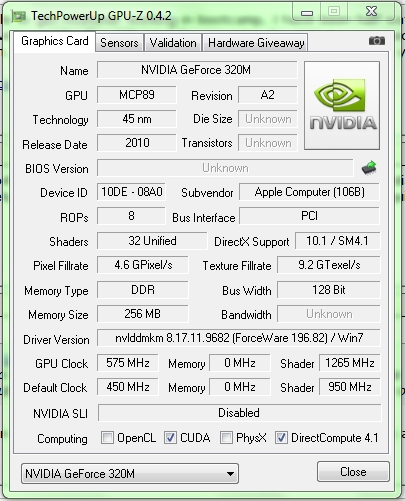The height and width of the screenshot is (501, 405).
Task: Click the Subvendor value Apple Computer (106B)
Action: tap(309, 192)
